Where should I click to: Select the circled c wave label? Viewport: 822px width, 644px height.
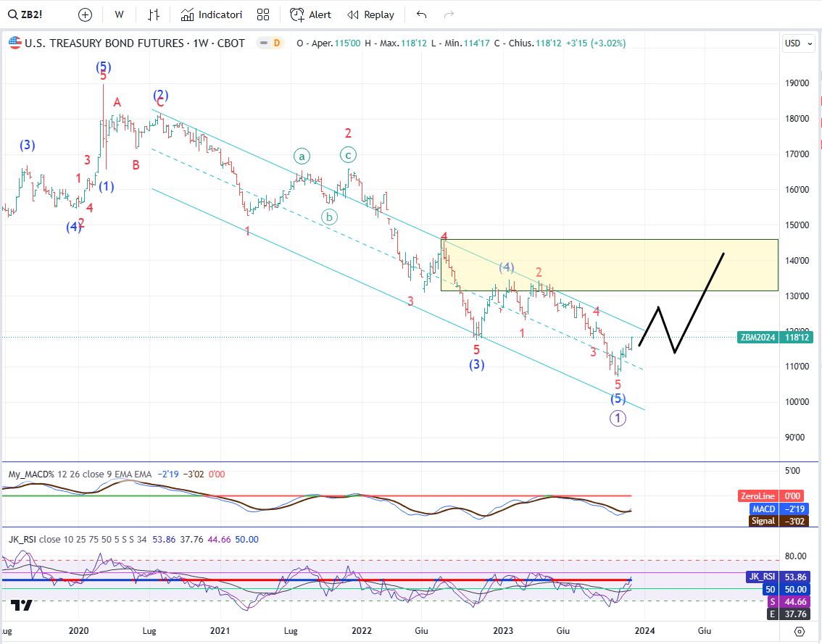pos(348,154)
